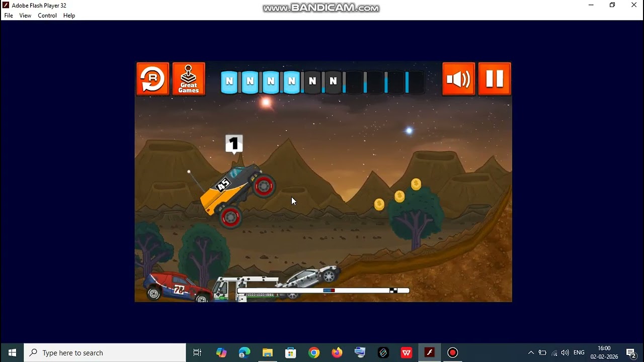Click the Bandicam record icon on the taskbar
The image size is (644, 362).
click(453, 352)
